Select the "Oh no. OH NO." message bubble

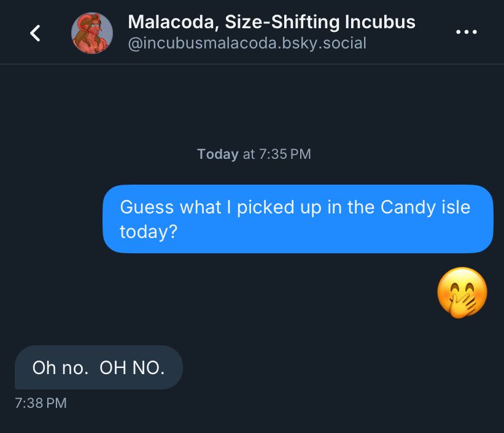tap(98, 367)
